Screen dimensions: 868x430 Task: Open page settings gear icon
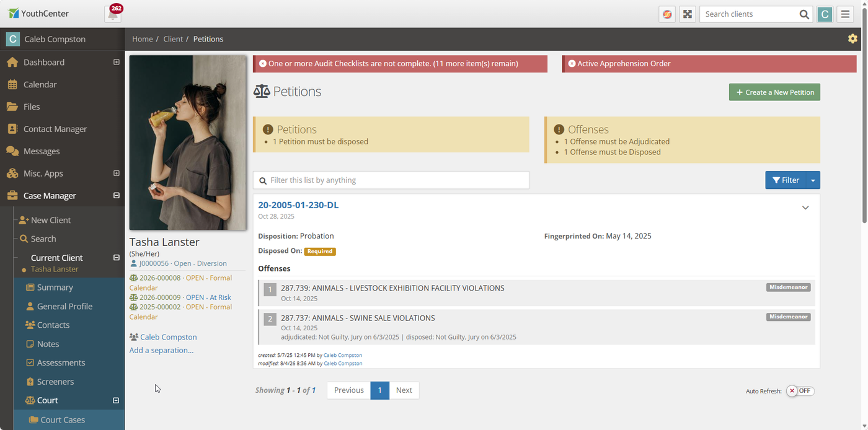click(852, 38)
